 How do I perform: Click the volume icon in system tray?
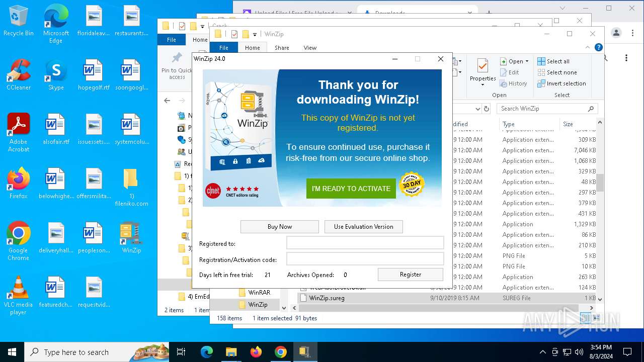tap(579, 352)
